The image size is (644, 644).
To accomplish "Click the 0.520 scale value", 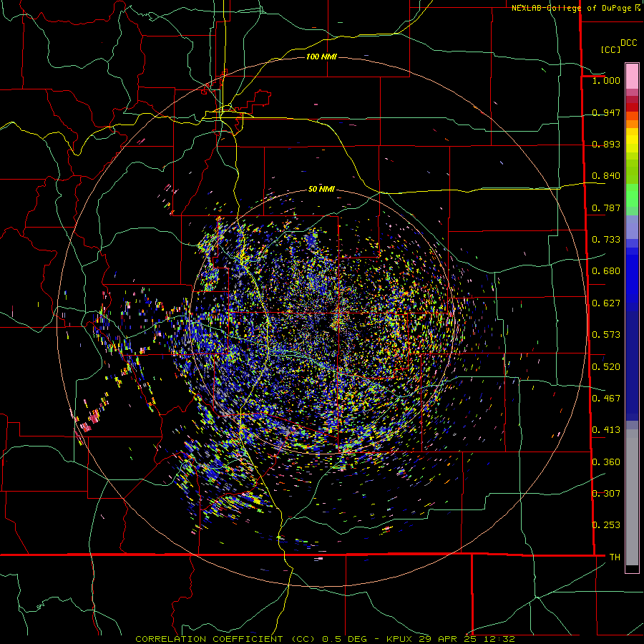I will click(x=606, y=367).
